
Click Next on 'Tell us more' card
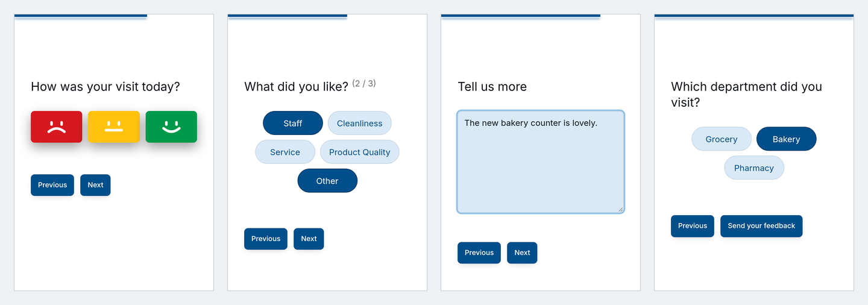522,253
